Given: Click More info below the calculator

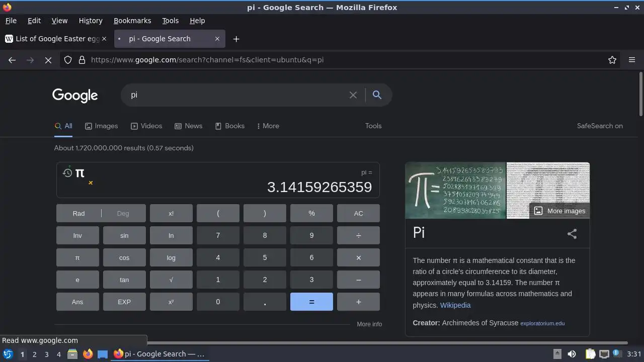Looking at the screenshot, I should (369, 324).
